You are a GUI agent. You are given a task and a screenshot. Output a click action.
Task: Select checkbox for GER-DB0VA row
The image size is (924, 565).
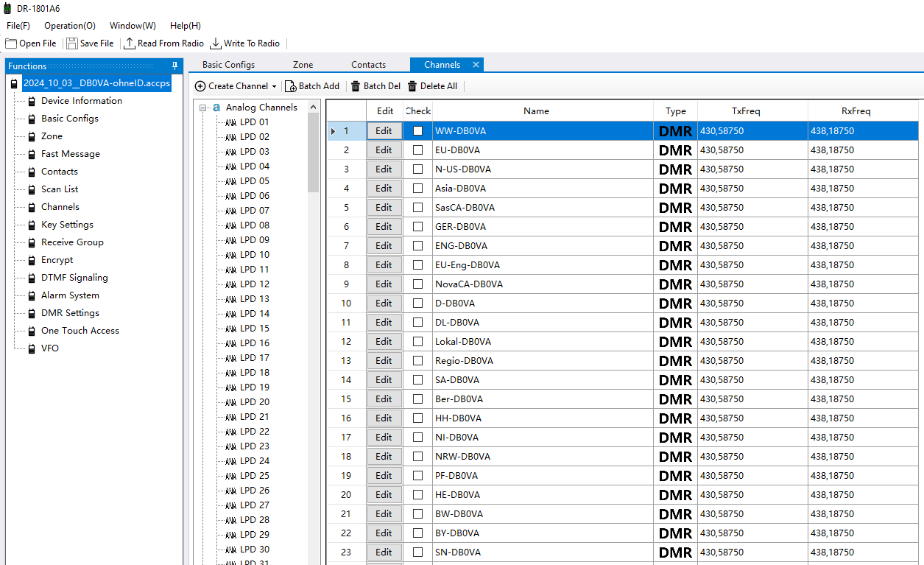point(417,226)
